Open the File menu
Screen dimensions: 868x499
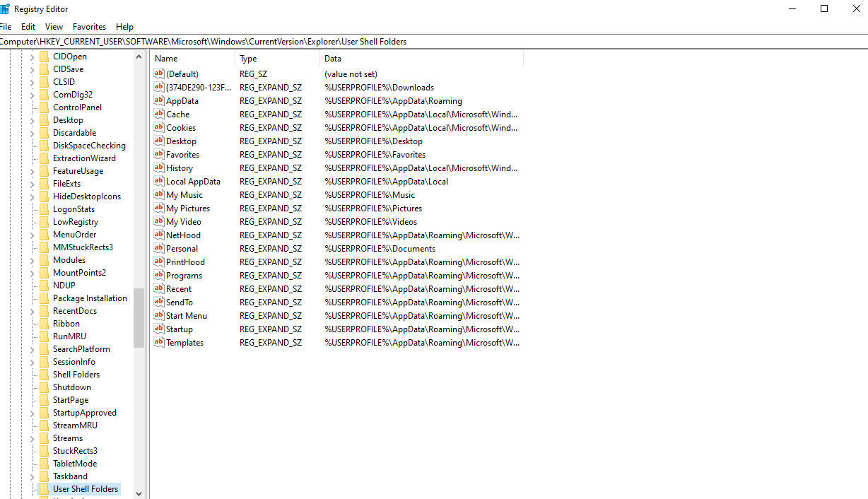[x=5, y=27]
